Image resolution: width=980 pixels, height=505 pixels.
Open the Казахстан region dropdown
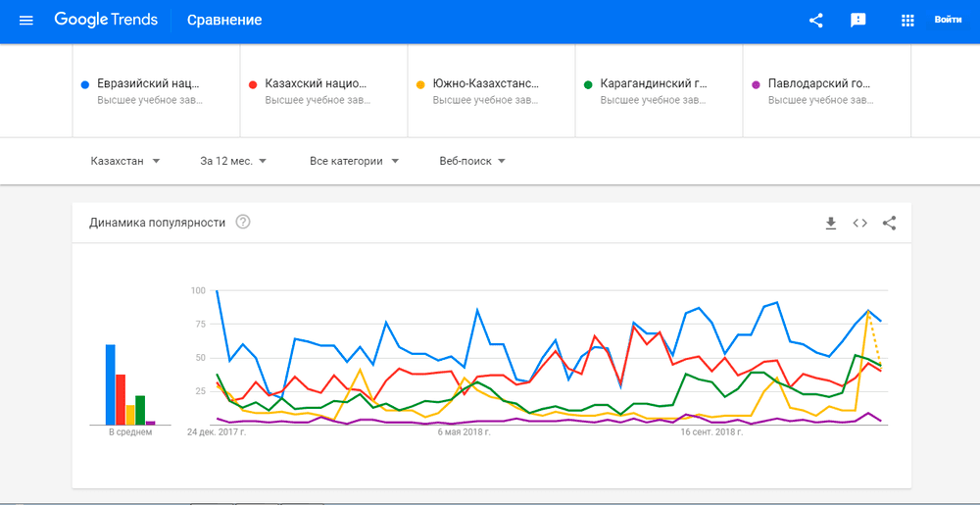click(125, 161)
